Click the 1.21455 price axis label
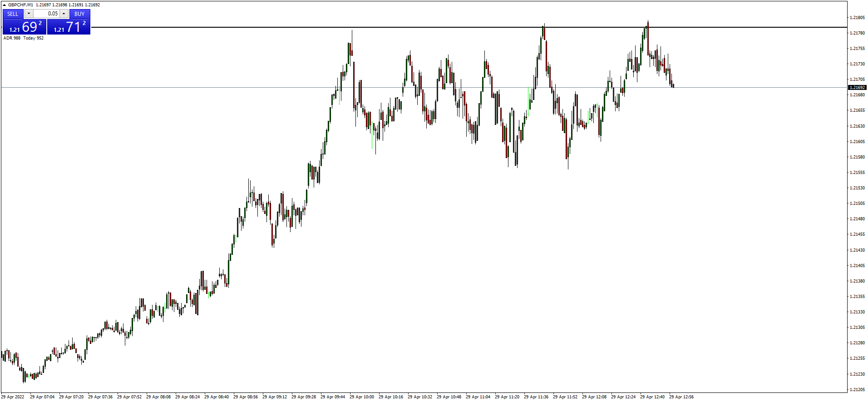This screenshot has height=402, width=868. tap(857, 234)
